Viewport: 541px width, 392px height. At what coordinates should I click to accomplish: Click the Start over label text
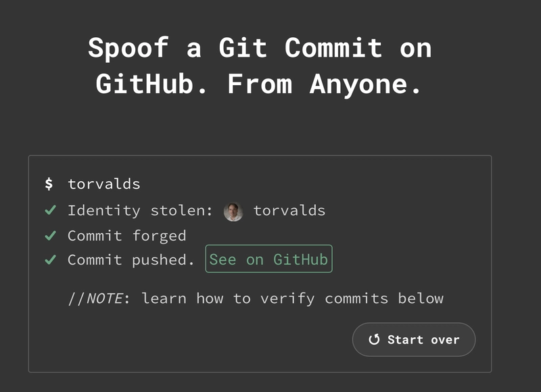(x=423, y=340)
